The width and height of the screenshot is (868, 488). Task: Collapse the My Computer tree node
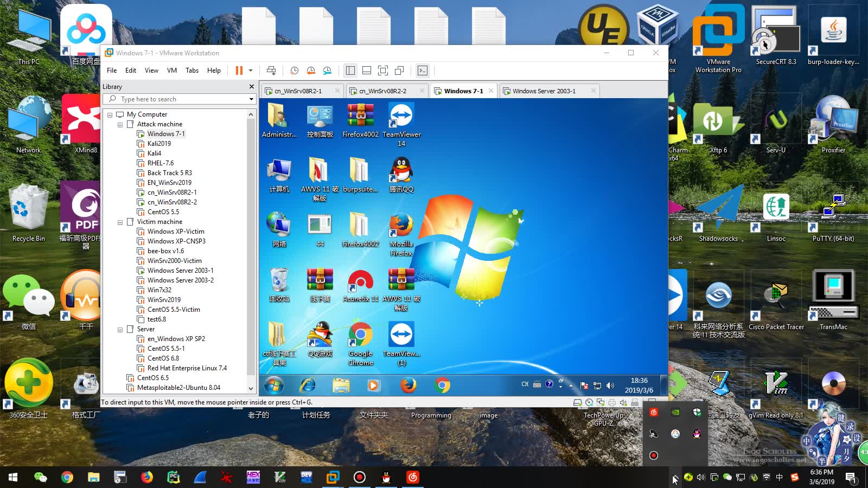110,115
